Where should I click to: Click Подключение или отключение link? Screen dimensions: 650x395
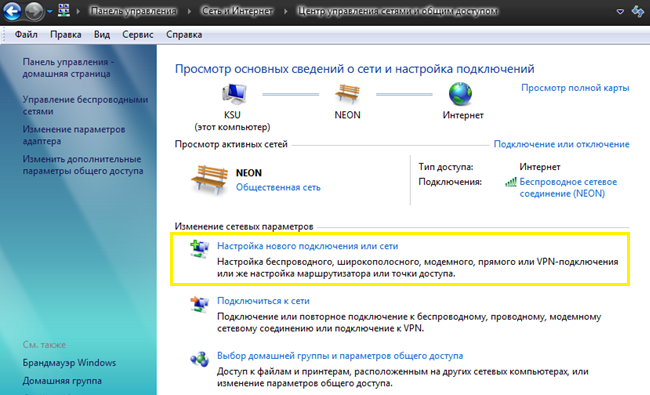(x=561, y=144)
